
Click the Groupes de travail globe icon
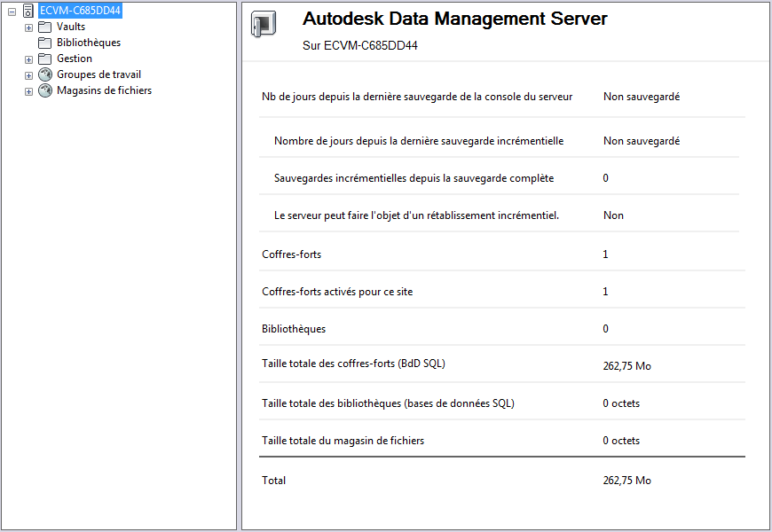[x=45, y=74]
